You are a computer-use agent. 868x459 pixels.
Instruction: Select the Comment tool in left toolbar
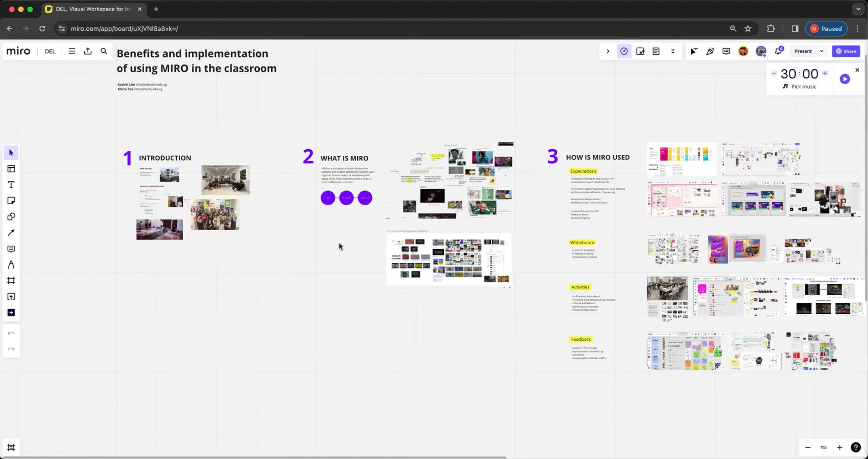(x=11, y=249)
